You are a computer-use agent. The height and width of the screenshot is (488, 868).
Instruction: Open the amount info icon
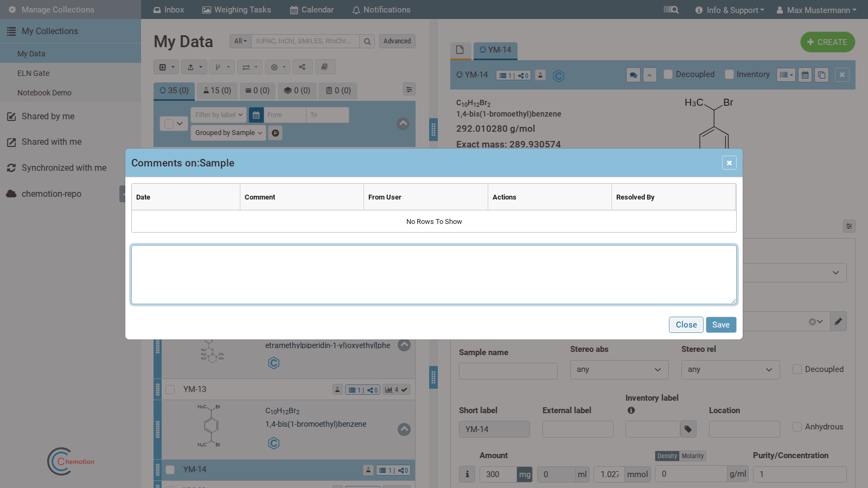pyautogui.click(x=467, y=474)
